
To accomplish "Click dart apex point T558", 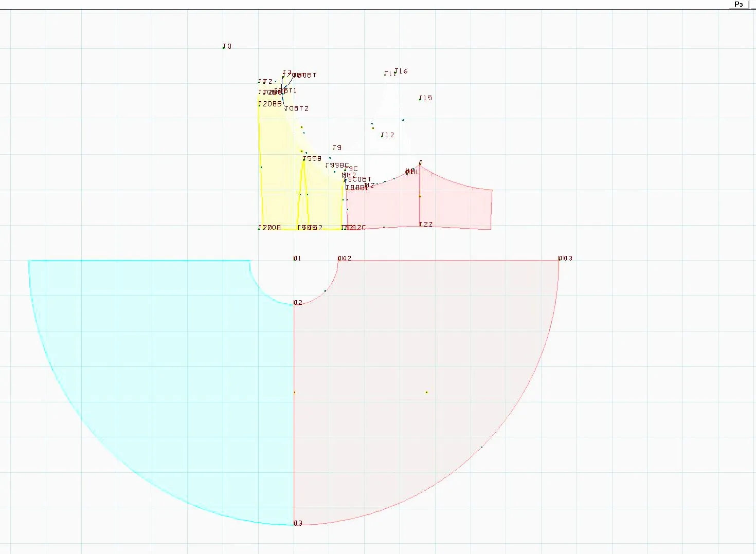I will pos(312,158).
